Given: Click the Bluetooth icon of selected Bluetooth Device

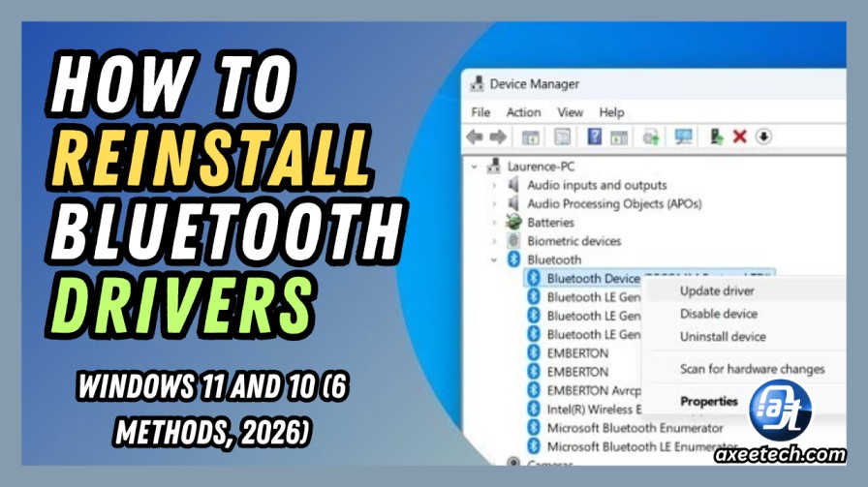Looking at the screenshot, I should [534, 278].
